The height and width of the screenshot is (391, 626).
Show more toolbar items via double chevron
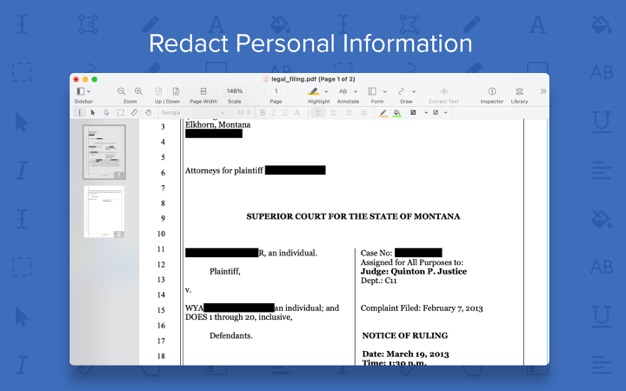pyautogui.click(x=543, y=91)
